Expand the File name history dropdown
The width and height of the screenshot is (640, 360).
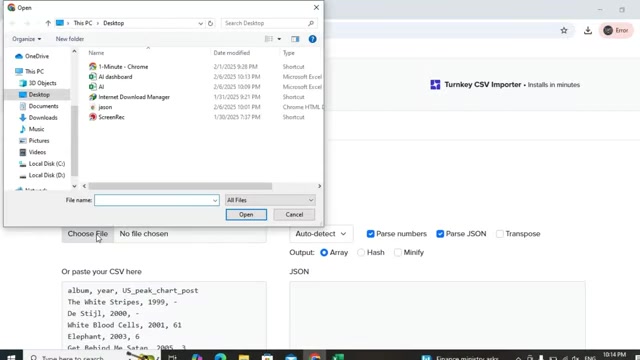215,200
